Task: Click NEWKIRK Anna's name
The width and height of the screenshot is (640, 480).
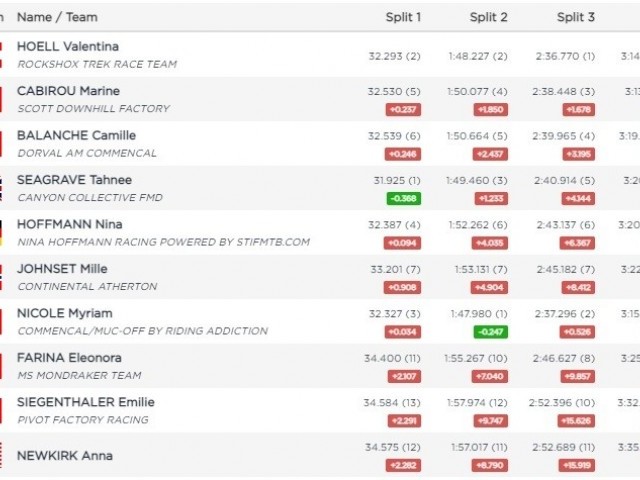Action: (x=65, y=456)
